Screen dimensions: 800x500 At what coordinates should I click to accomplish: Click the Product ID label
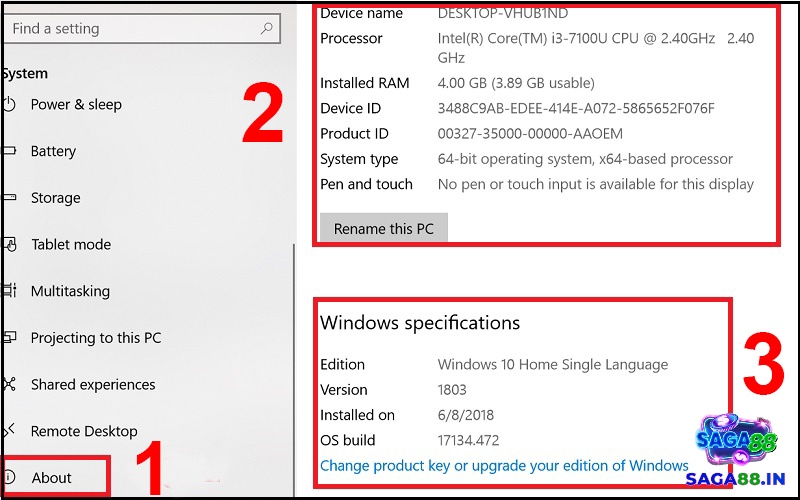point(354,134)
